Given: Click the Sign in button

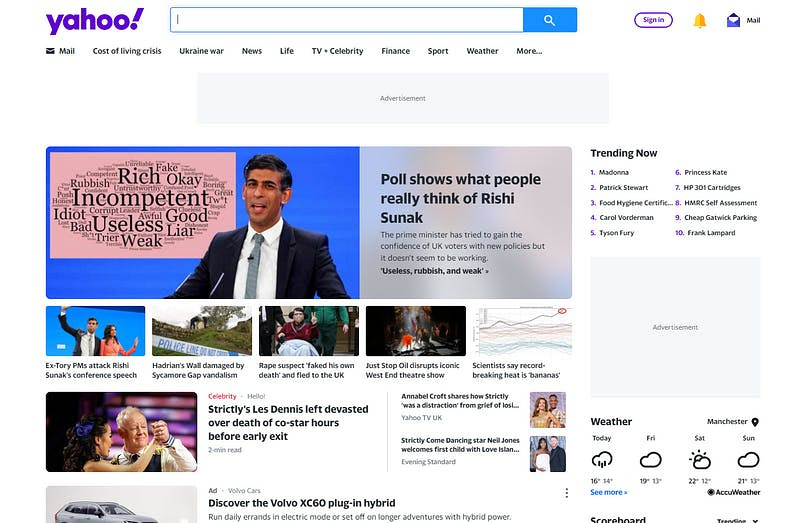Looking at the screenshot, I should [x=653, y=20].
